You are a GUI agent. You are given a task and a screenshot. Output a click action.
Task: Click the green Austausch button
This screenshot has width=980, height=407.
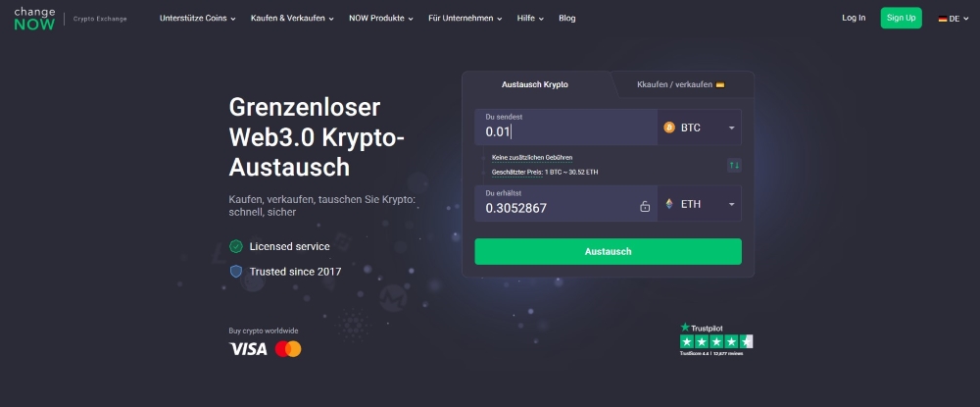(609, 251)
